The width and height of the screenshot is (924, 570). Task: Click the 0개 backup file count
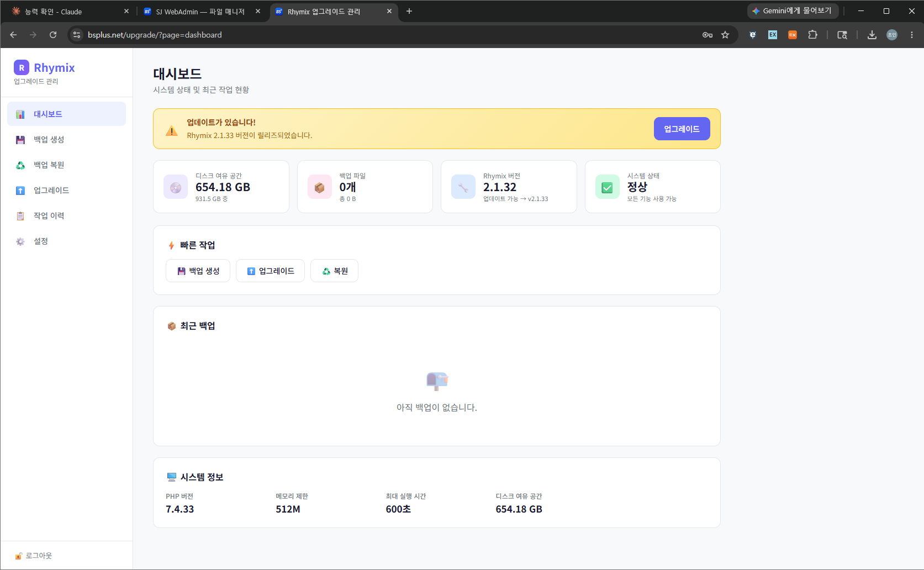(347, 187)
